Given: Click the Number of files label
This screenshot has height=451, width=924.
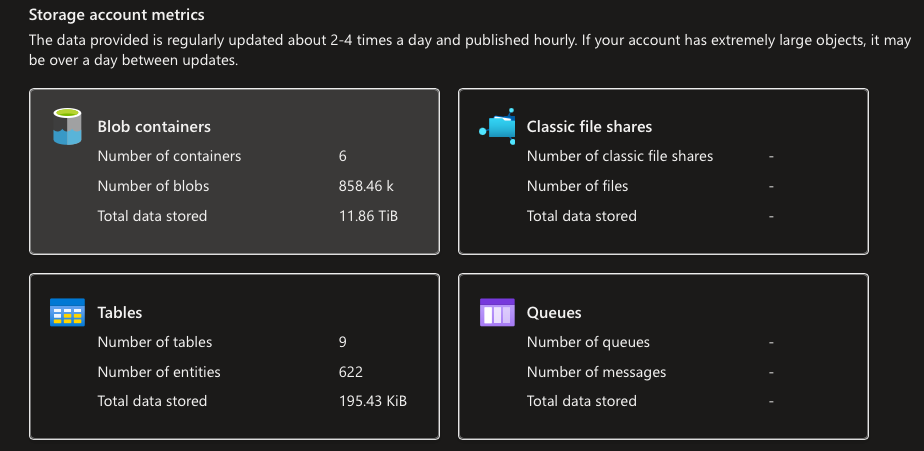Looking at the screenshot, I should [x=578, y=186].
